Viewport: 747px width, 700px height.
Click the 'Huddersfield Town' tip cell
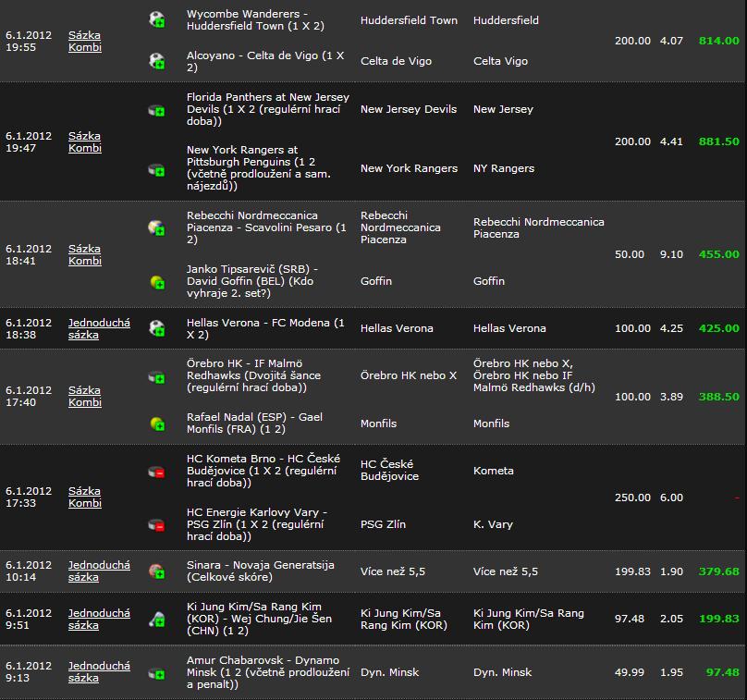tap(409, 20)
